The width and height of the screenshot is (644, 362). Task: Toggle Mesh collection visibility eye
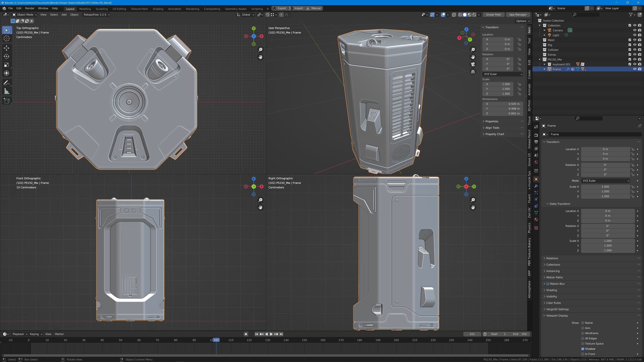tap(634, 40)
